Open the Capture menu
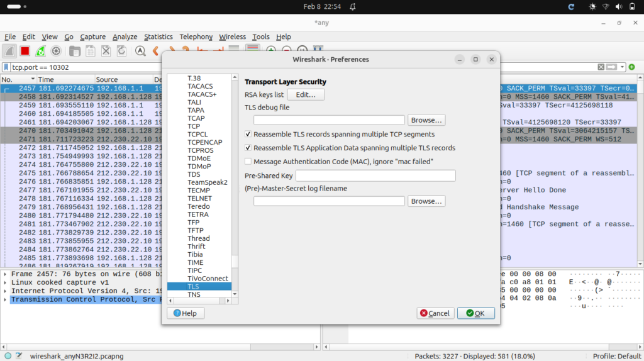644x361 pixels. pyautogui.click(x=92, y=36)
